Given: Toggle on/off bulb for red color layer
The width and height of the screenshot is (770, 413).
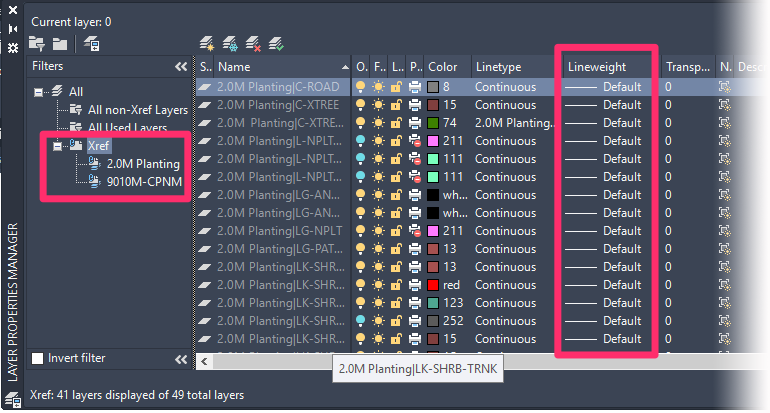Looking at the screenshot, I should coord(360,285).
